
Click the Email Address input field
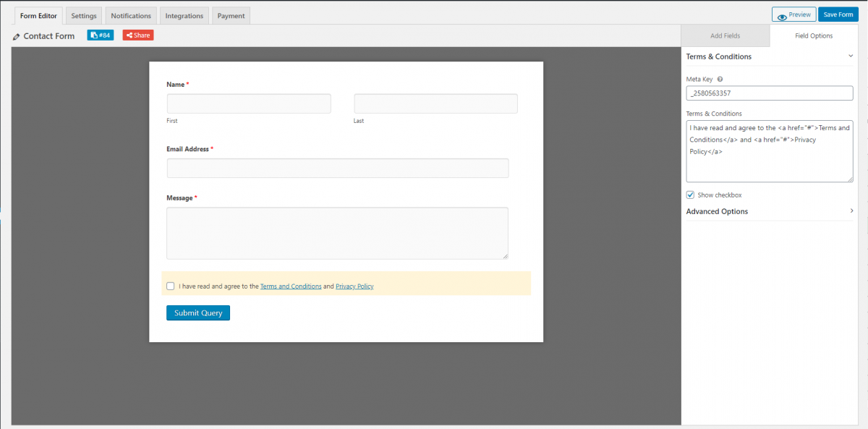point(338,168)
